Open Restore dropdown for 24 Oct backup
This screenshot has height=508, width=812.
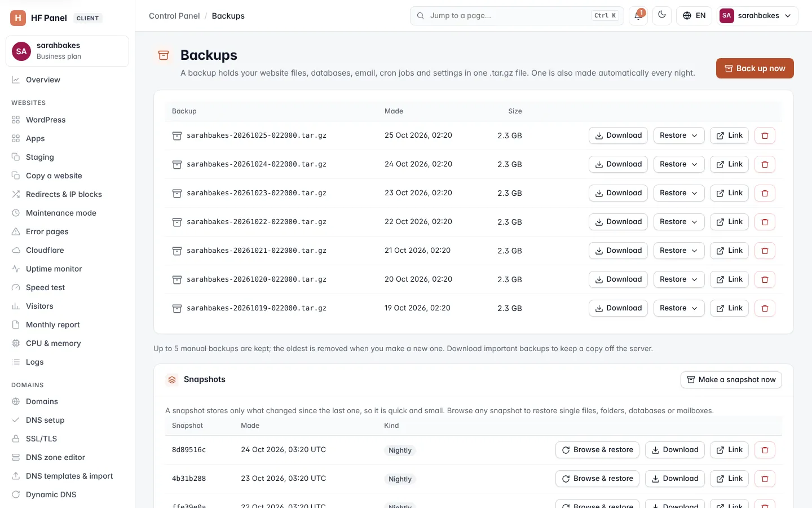pyautogui.click(x=679, y=164)
